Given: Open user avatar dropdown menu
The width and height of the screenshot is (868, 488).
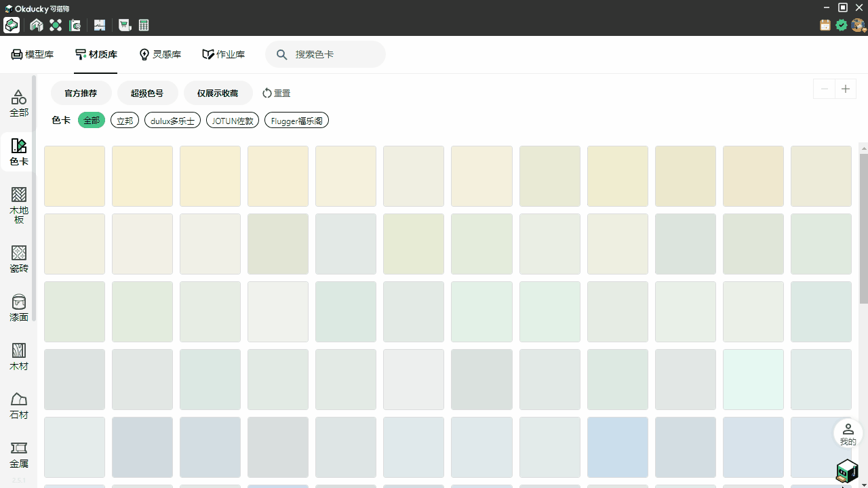Looking at the screenshot, I should click(859, 25).
